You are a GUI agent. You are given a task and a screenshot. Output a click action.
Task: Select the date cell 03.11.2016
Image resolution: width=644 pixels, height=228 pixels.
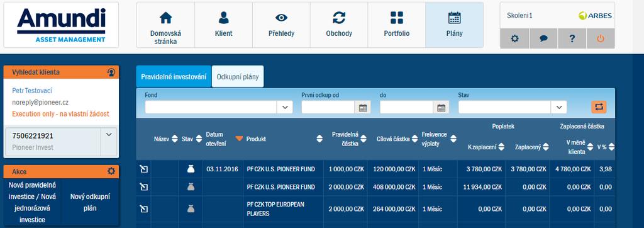point(222,169)
